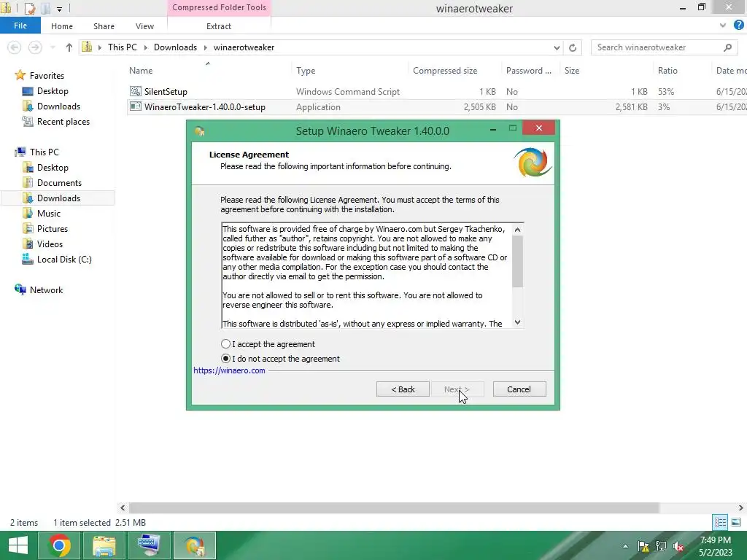Screen dimensions: 747x560
Task: Click 'Downloads' in the address breadcrumb
Action: 175,47
